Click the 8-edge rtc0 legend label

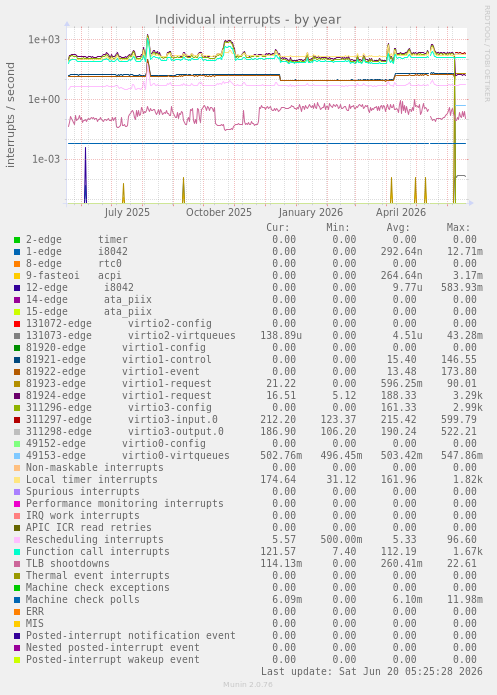click(74, 264)
